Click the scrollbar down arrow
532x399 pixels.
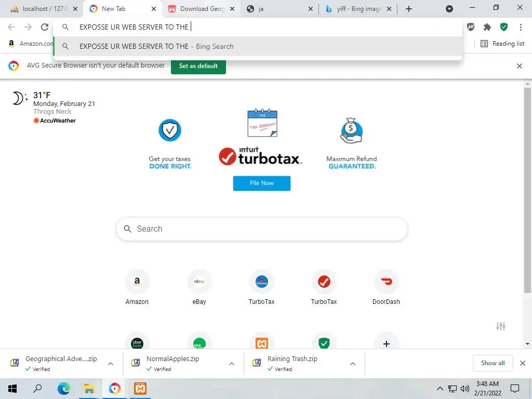click(x=527, y=344)
